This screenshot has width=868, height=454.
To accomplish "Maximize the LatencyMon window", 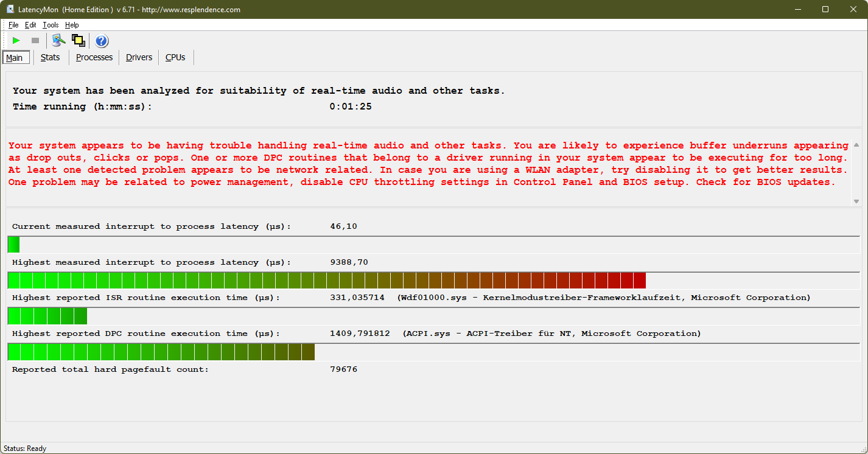I will (825, 9).
